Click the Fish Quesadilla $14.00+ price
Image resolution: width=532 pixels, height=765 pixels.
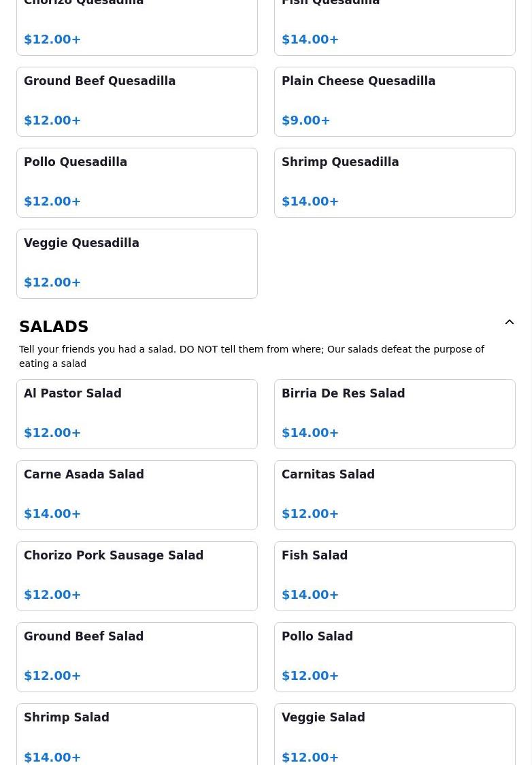(310, 39)
